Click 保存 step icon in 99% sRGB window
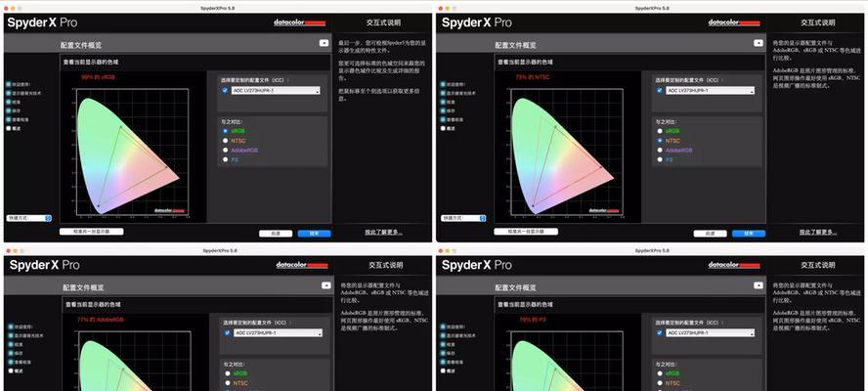The image size is (868, 391). (x=8, y=110)
